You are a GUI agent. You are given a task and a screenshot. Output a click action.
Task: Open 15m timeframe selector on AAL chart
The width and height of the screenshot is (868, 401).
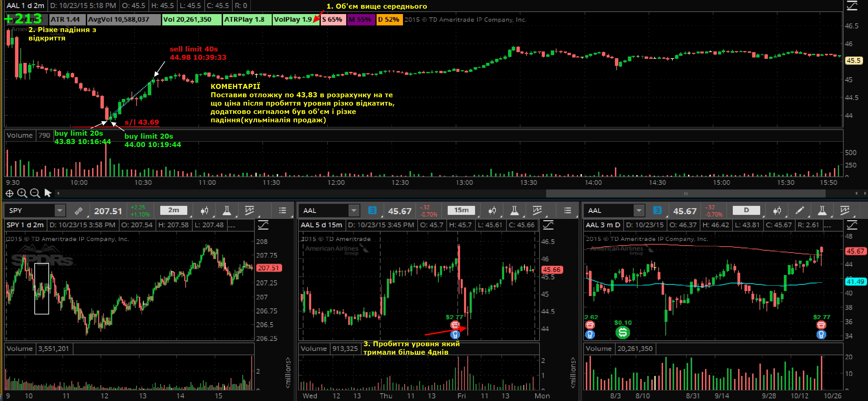(461, 211)
